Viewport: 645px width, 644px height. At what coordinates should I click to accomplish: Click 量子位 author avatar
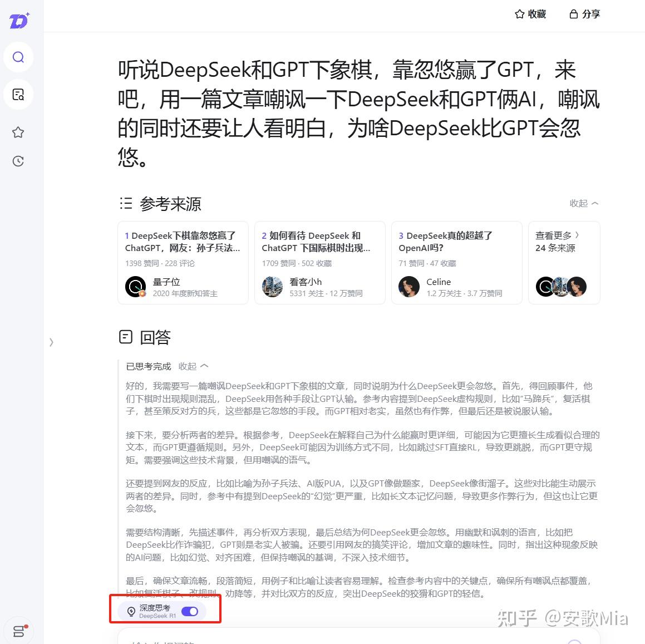pos(135,287)
